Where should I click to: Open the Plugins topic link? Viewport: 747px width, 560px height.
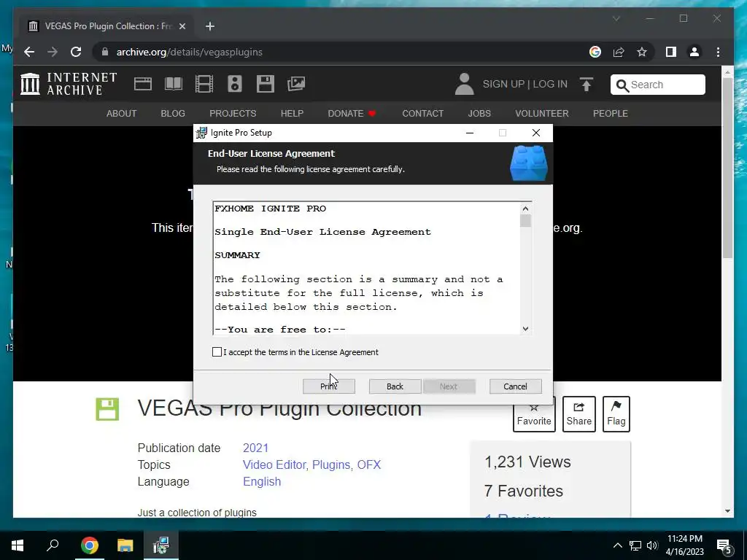(332, 464)
